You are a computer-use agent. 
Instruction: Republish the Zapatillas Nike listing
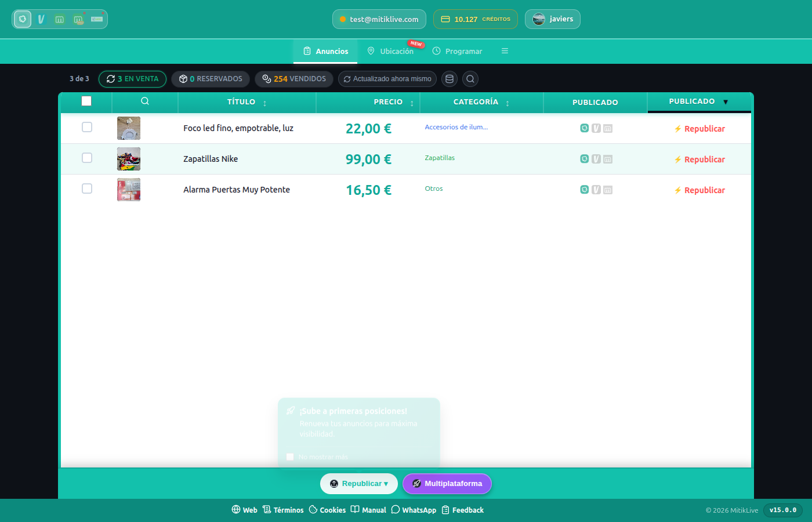[x=699, y=159]
